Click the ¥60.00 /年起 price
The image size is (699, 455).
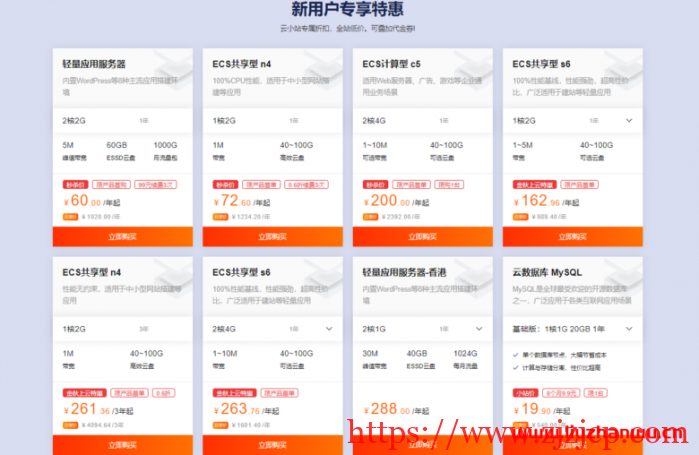pos(91,201)
